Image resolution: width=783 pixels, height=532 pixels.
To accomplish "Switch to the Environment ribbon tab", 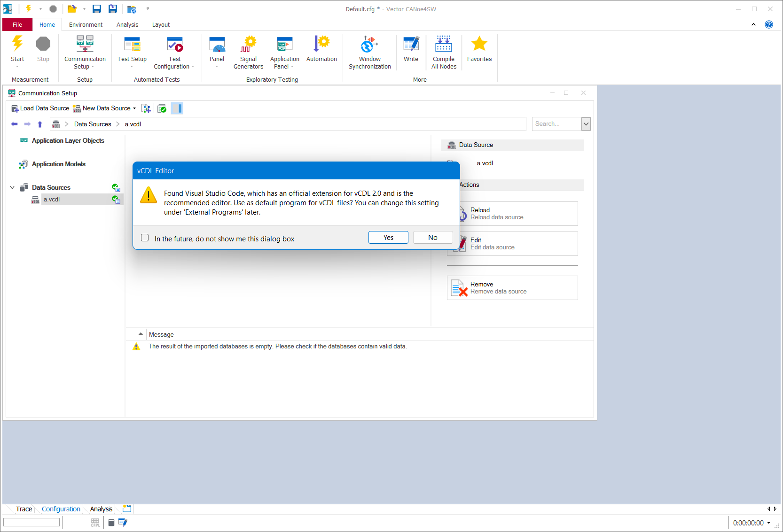I will coord(86,24).
